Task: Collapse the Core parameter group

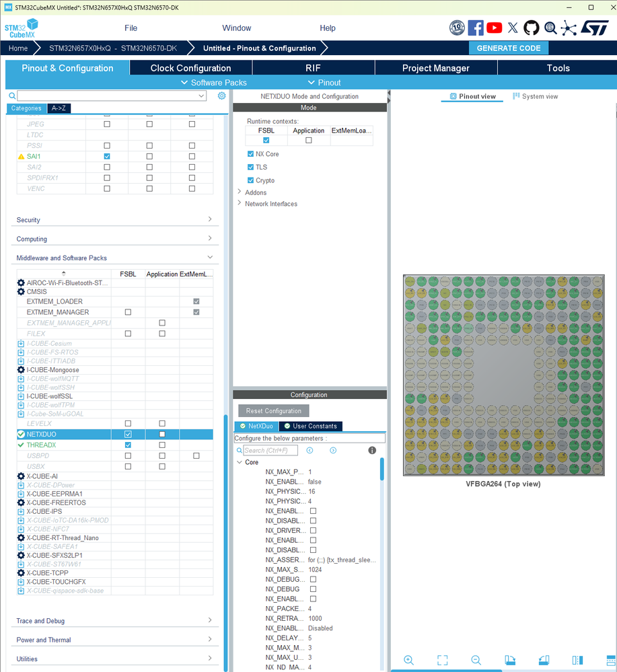Action: point(240,462)
